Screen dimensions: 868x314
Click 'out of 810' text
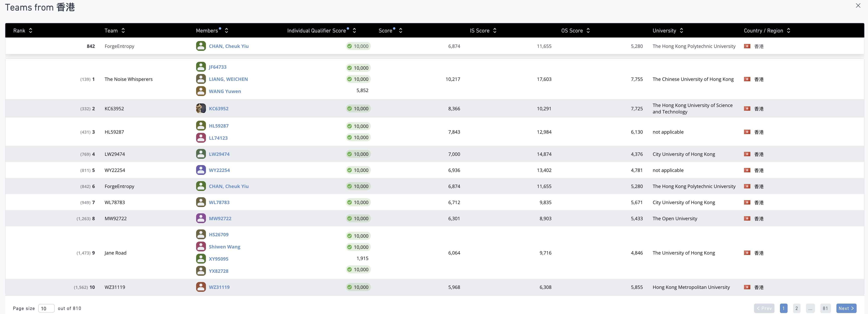[x=69, y=308]
